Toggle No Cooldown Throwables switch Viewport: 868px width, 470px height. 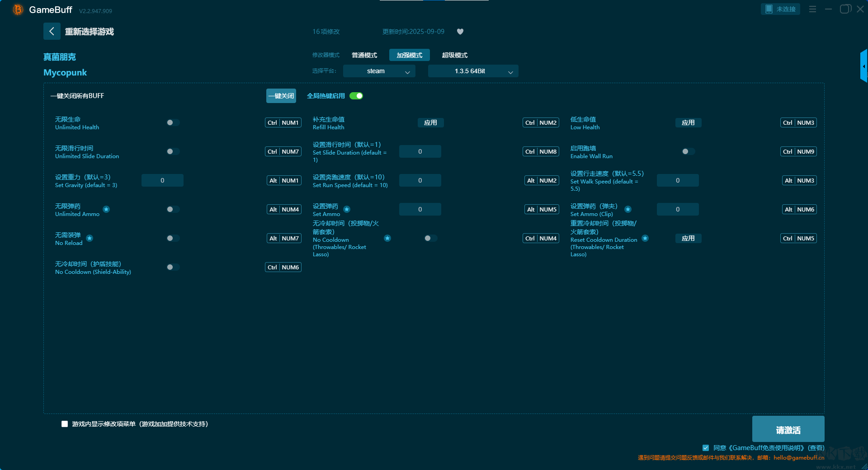pos(430,238)
